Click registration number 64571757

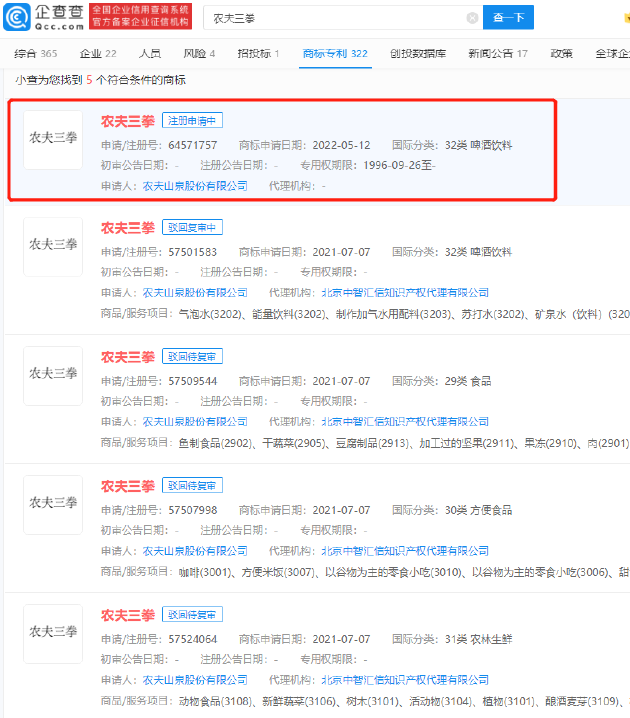(x=193, y=146)
